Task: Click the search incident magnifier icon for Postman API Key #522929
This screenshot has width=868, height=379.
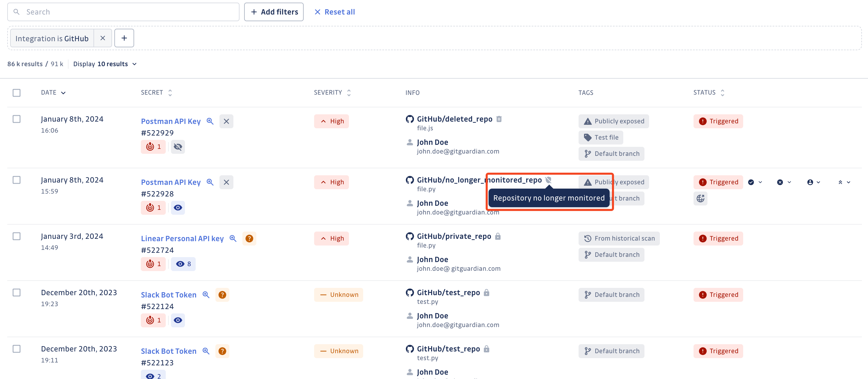Action: tap(209, 121)
